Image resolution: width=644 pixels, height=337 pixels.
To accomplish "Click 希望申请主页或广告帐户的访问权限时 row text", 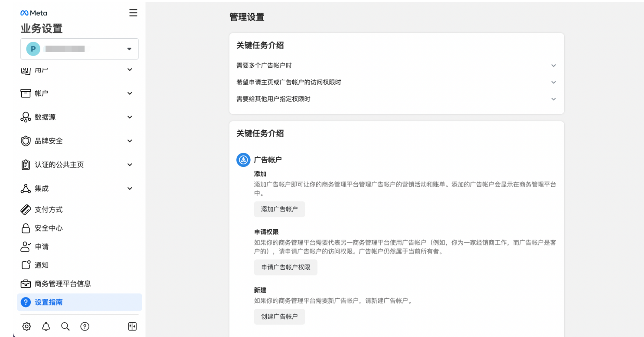I will point(289,82).
